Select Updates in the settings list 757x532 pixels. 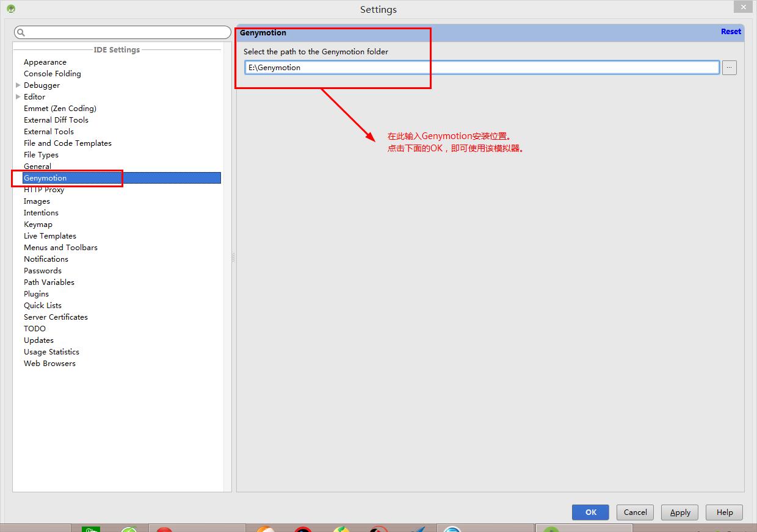click(x=39, y=340)
